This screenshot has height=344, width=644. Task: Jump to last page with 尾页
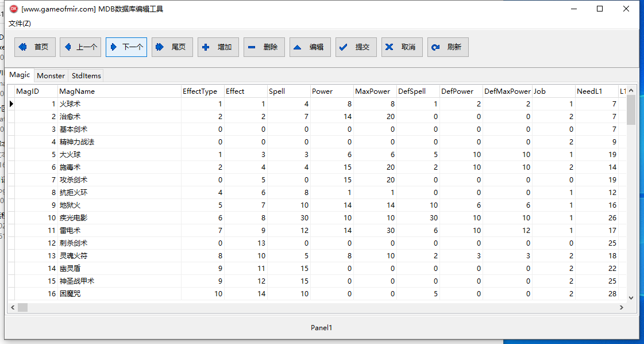click(172, 47)
